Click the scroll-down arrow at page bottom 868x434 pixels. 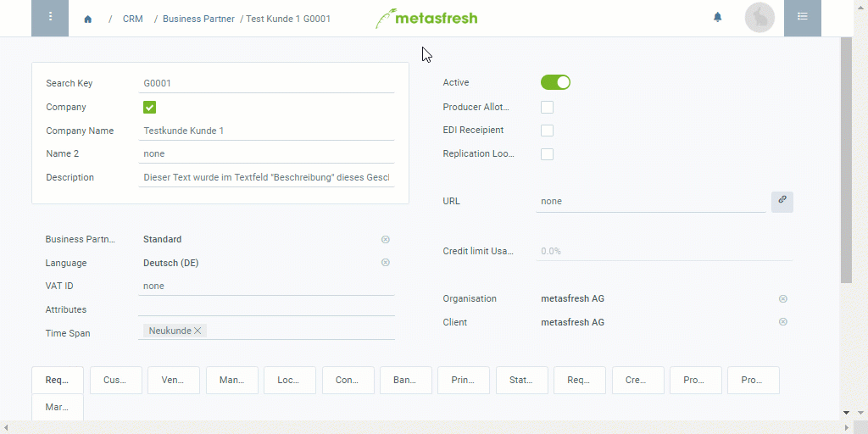[x=846, y=413]
